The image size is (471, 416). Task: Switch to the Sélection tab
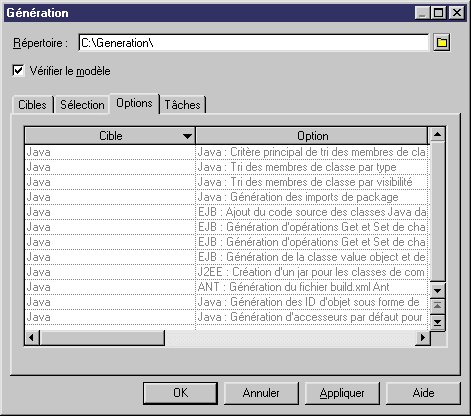pyautogui.click(x=82, y=105)
